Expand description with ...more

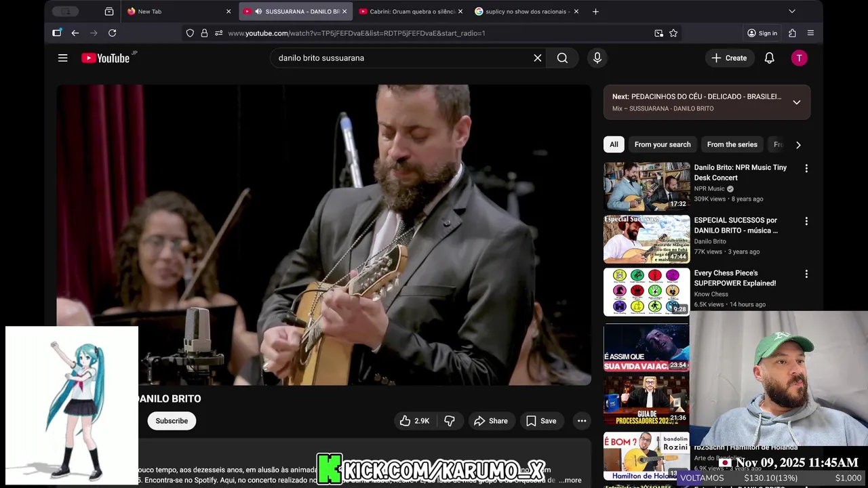click(570, 480)
